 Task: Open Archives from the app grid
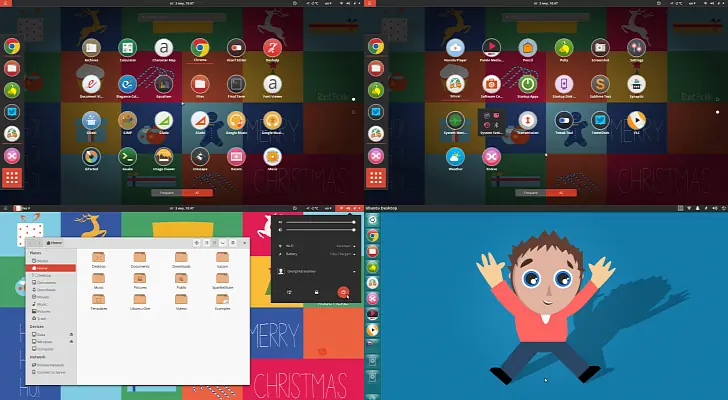pos(91,48)
